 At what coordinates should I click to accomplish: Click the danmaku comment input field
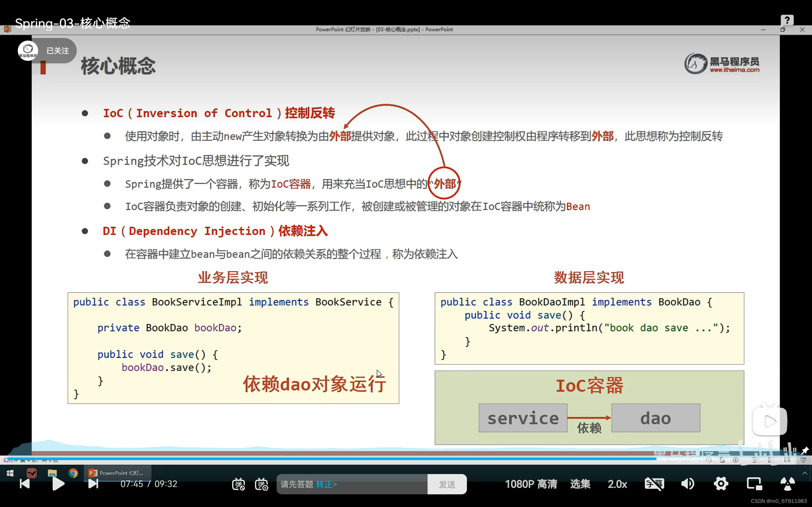(x=352, y=484)
